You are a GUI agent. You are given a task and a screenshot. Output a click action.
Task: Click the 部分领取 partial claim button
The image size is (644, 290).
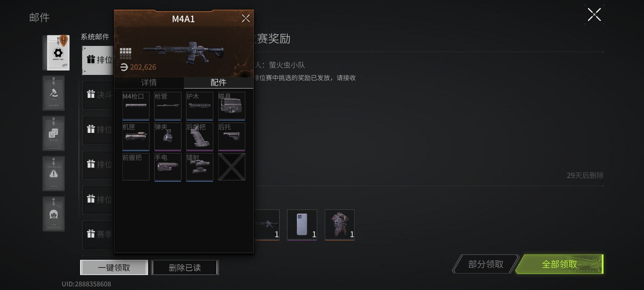(x=486, y=264)
